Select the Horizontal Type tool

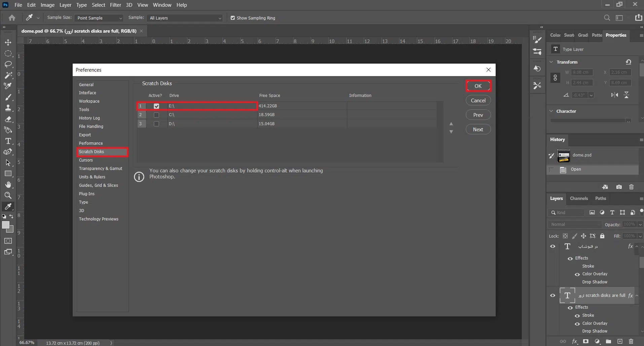tap(8, 141)
